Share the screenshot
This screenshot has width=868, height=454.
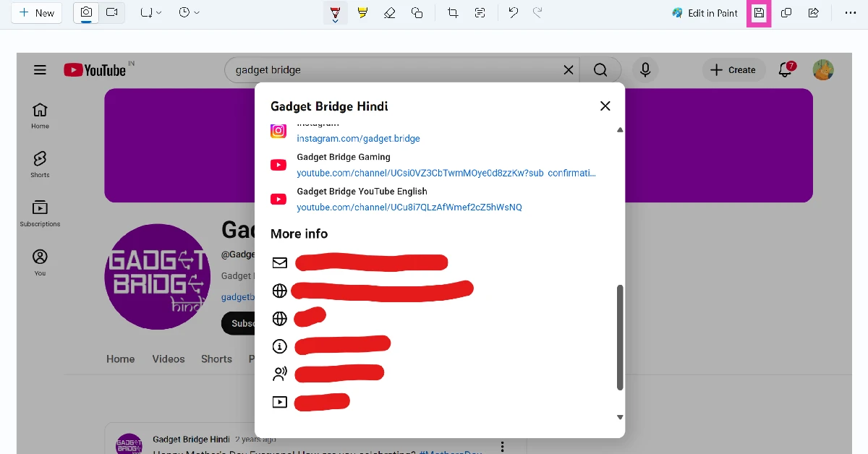pos(814,12)
